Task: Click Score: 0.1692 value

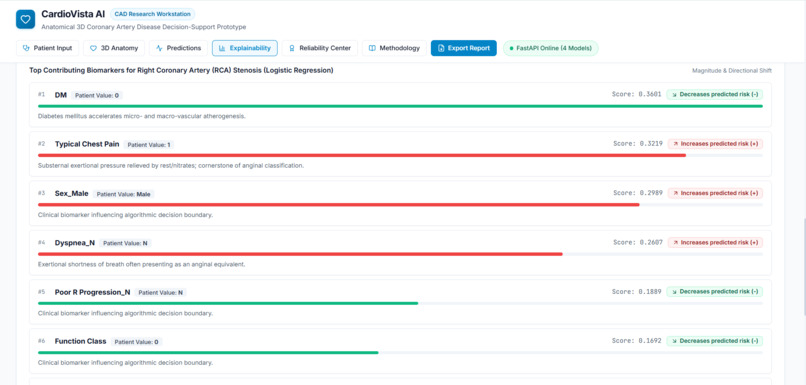Action: point(636,341)
